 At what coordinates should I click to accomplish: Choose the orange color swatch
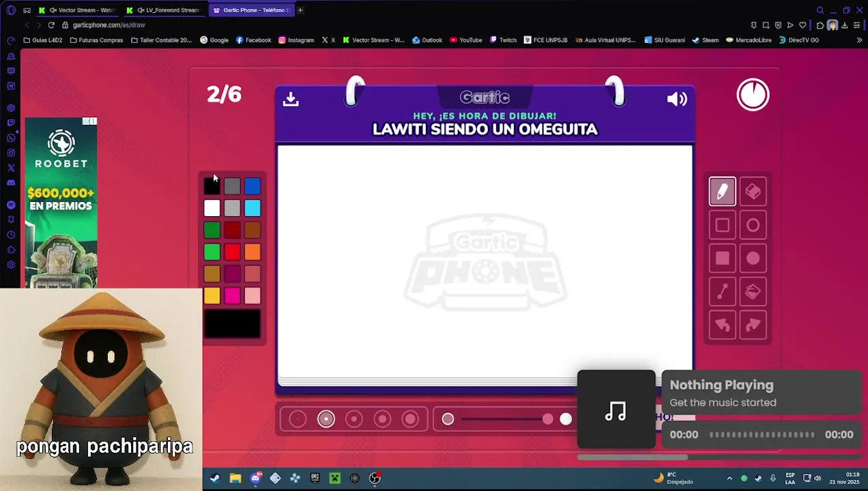(x=252, y=252)
